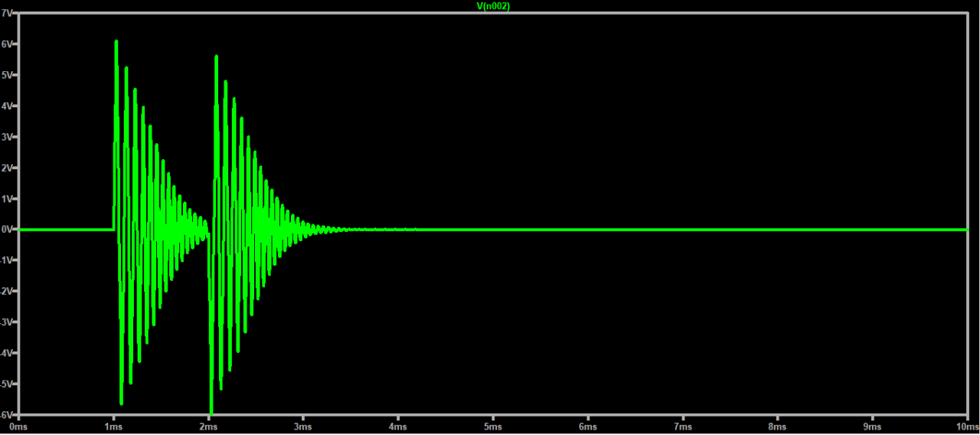980x435 pixels.
Task: Click the 5ms label on horizontal axis
Action: (493, 426)
